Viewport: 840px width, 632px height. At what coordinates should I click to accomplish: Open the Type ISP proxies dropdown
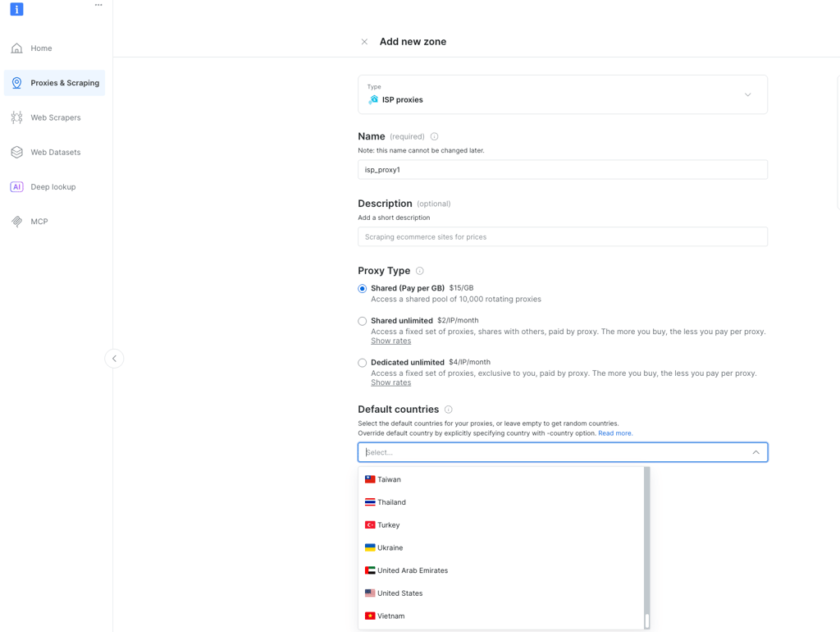563,94
